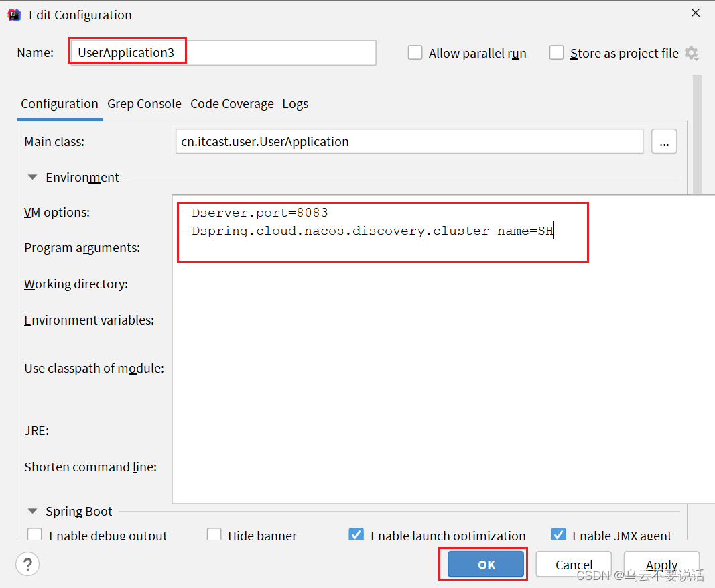Disable Enable launch optimization
715x588 pixels.
click(356, 534)
